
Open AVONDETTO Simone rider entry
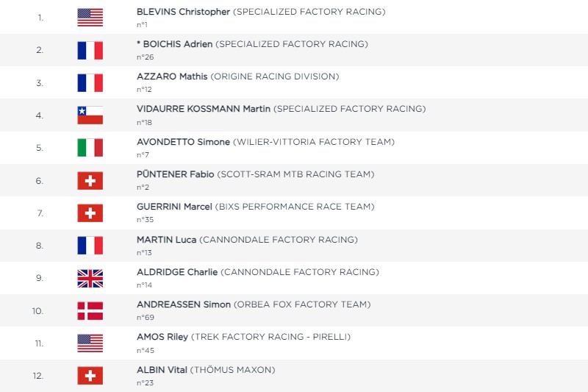tap(183, 142)
